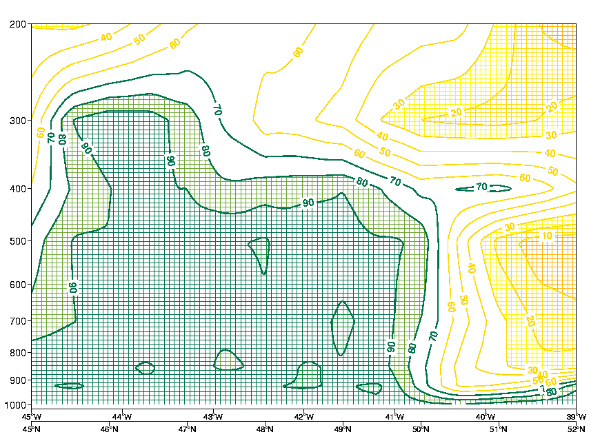This screenshot has width=600, height=441.
Task: Click the 300 pressure level axis label
Action: [17, 121]
